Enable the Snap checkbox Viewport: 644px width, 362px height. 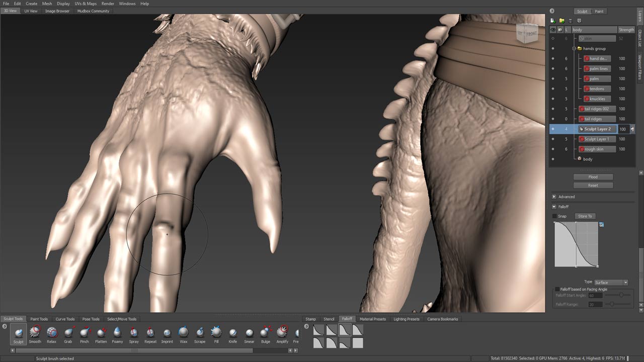click(x=555, y=216)
